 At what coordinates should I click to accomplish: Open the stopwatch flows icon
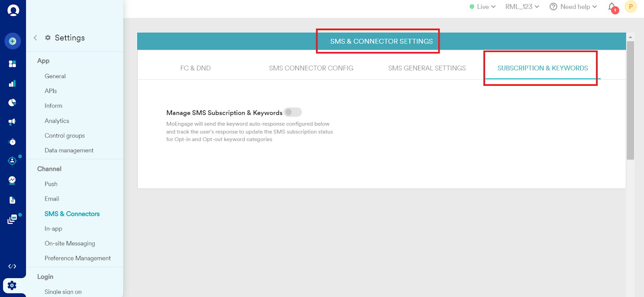12,141
